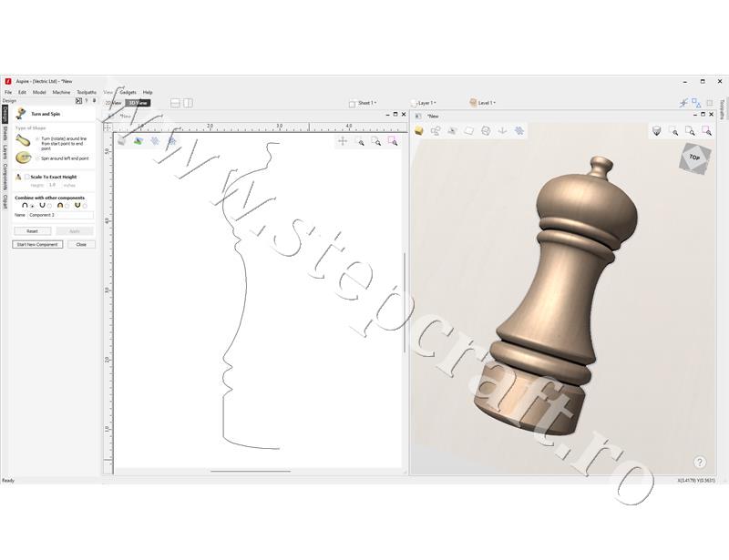Click the anchor origin icon in 3D toolbar
Image resolution: width=729 pixels, height=560 pixels.
click(x=503, y=131)
